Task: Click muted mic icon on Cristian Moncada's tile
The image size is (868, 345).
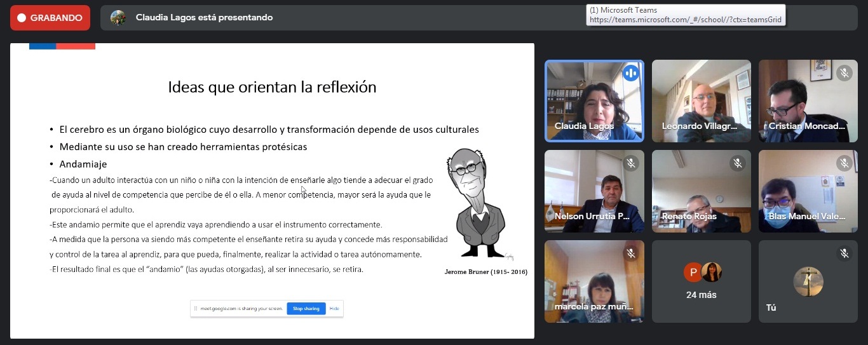Action: [844, 73]
